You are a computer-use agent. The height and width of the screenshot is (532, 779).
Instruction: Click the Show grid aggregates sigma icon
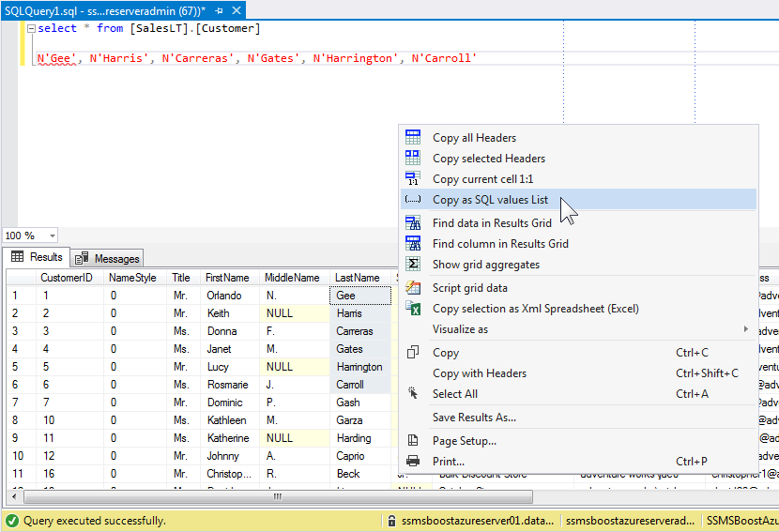(413, 264)
